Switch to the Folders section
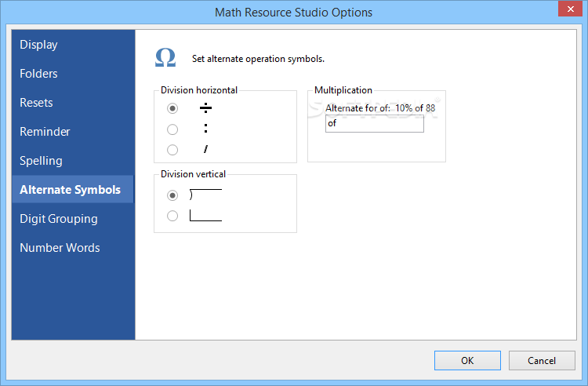Screen dimensions: 588x386 [73, 74]
